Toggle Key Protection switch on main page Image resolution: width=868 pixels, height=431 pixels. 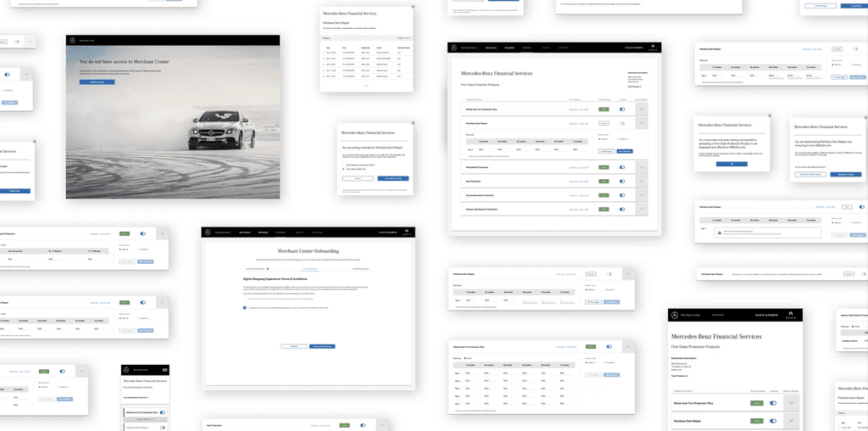(621, 182)
